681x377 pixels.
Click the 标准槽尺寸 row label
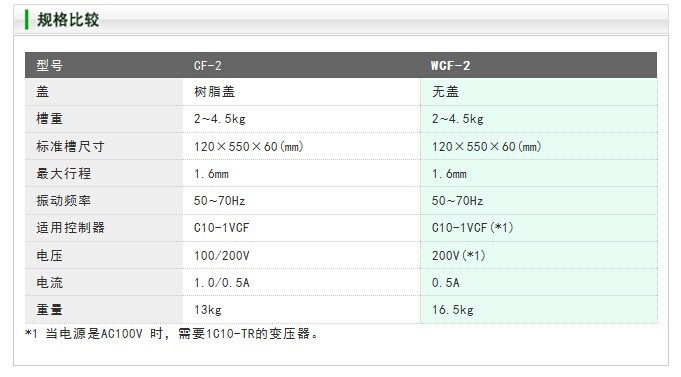[70, 146]
